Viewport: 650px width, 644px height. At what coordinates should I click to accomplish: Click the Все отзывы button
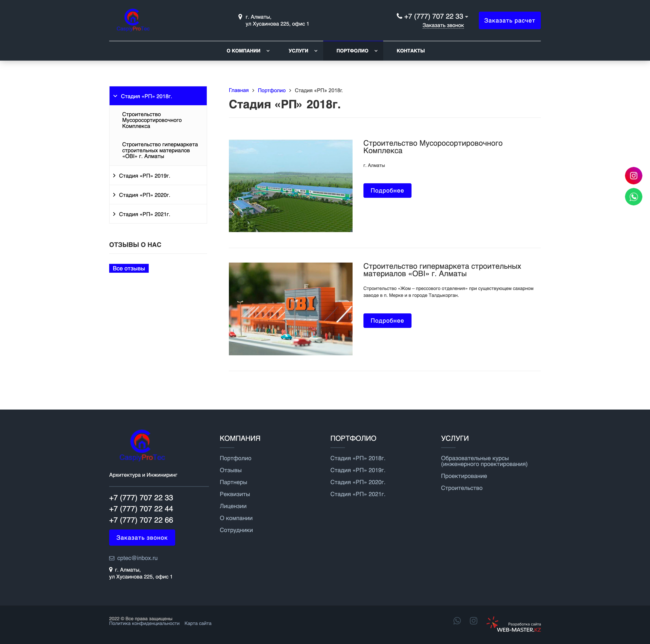click(x=129, y=268)
